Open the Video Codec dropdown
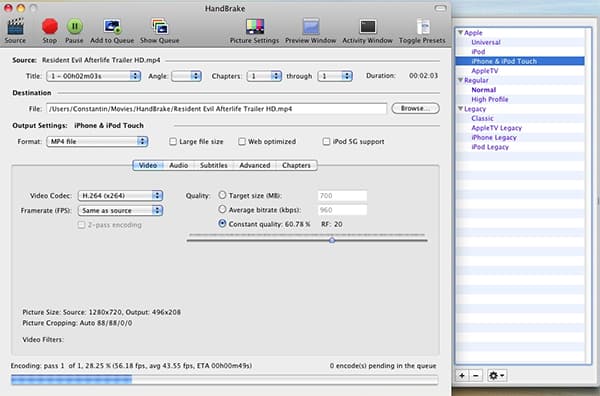600x396 pixels. (121, 196)
